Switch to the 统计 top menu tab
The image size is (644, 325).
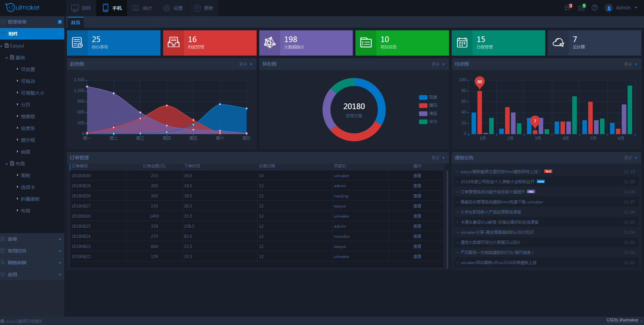pos(142,8)
